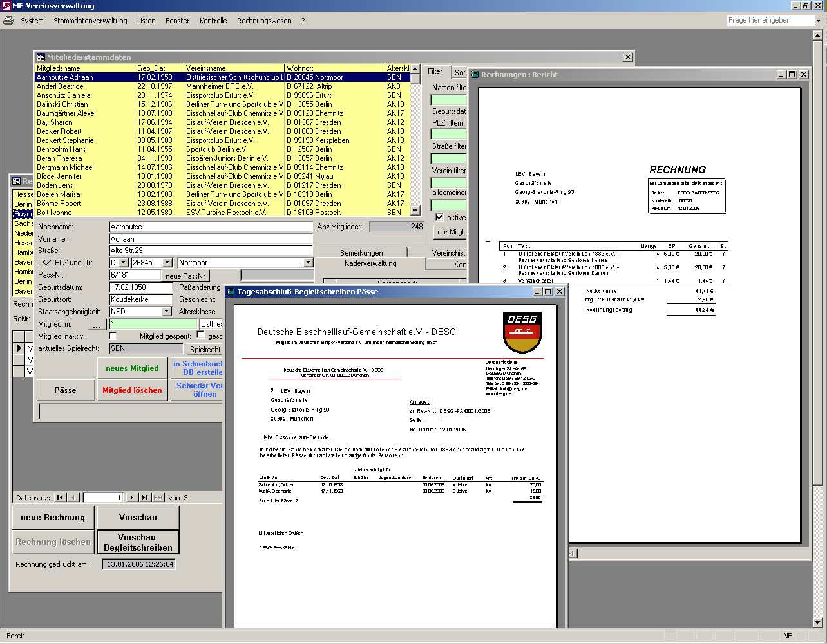Click the neues Mitglied button
The width and height of the screenshot is (827, 644).
tap(132, 368)
